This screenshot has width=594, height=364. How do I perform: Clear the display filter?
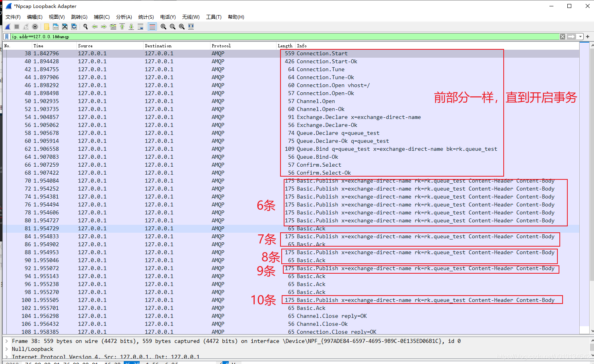coord(563,37)
